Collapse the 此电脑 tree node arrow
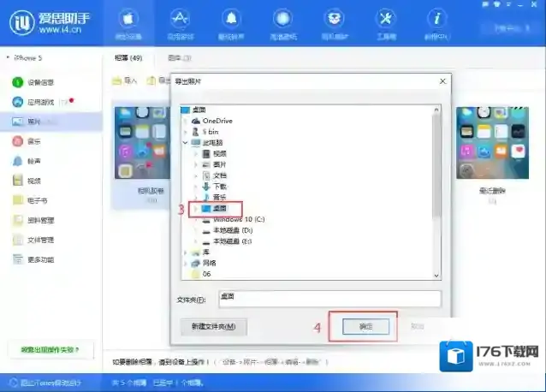The width and height of the screenshot is (546, 392). (x=185, y=143)
